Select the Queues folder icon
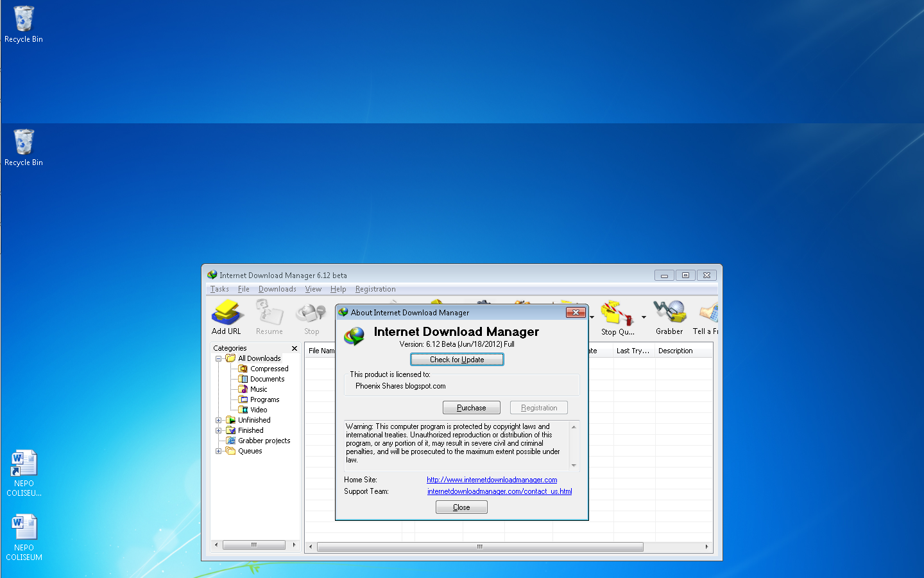 point(231,451)
